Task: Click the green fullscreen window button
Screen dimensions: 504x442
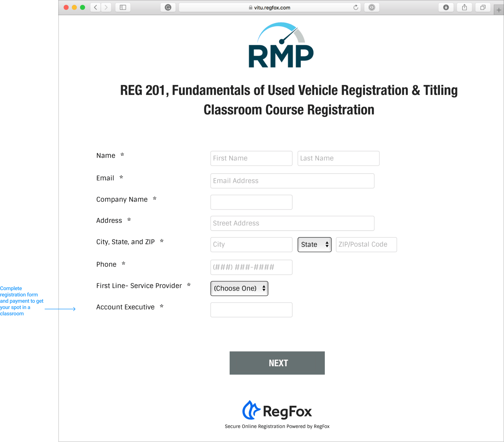Action: tap(83, 7)
